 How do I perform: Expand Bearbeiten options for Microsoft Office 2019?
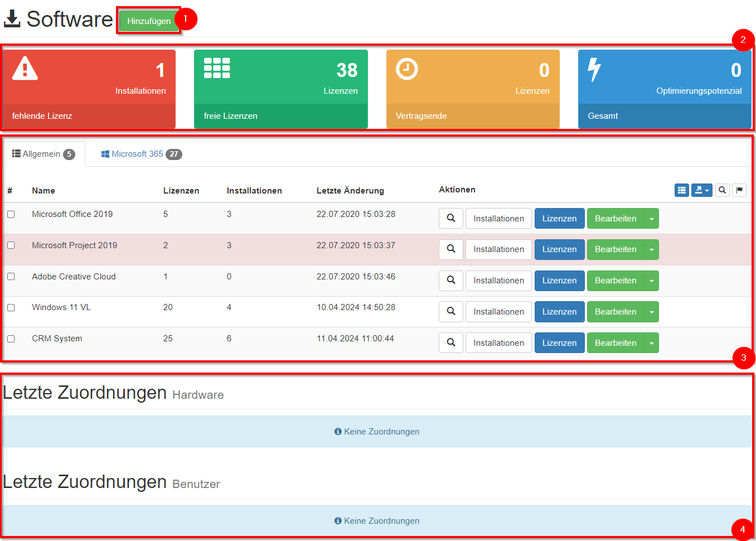pos(651,218)
